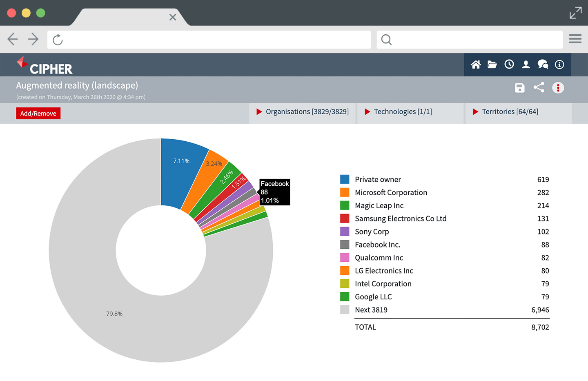Save report with floppy disk icon

[x=520, y=88]
